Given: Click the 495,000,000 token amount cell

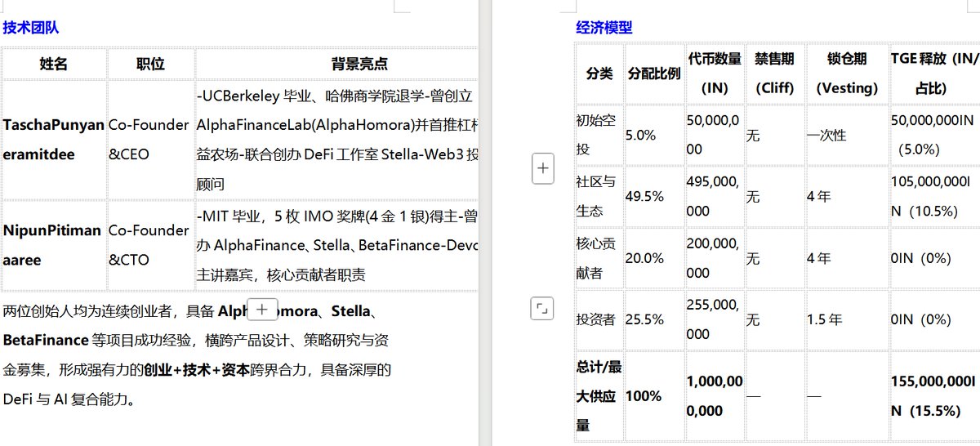Looking at the screenshot, I should (x=715, y=196).
